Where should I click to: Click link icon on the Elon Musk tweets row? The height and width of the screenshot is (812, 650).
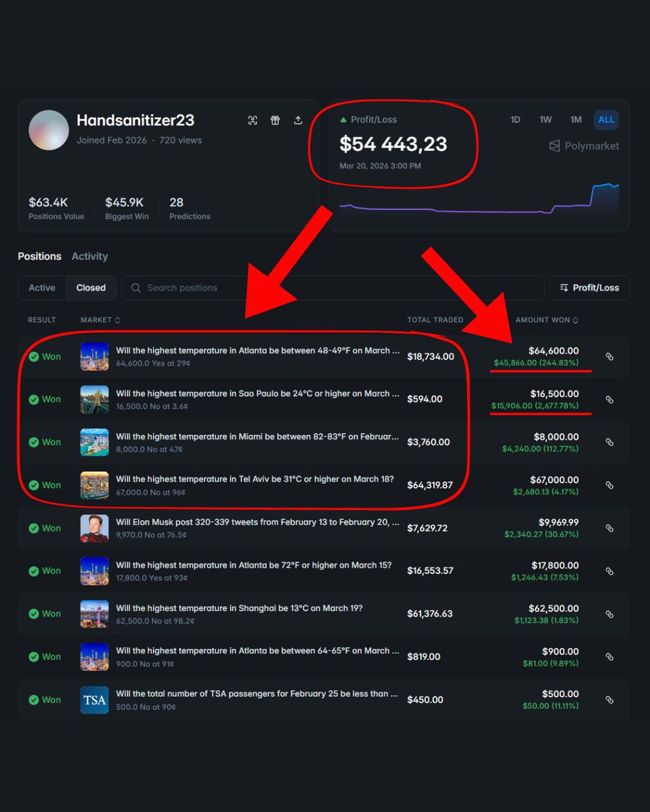[609, 528]
